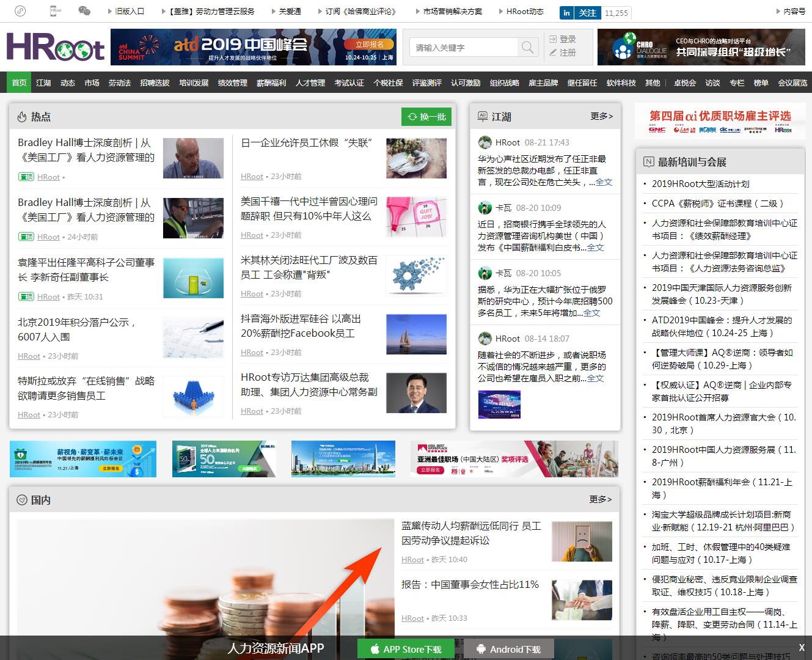The height and width of the screenshot is (660, 812).
Task: Open 2019HRoot大型活动计划 link
Action: [700, 184]
